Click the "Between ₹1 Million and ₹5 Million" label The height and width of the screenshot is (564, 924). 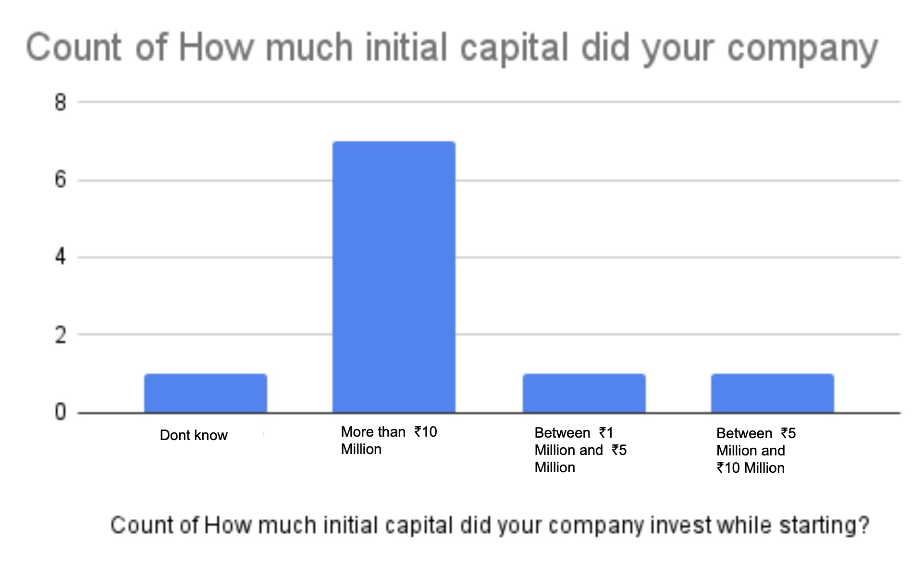[x=580, y=450]
